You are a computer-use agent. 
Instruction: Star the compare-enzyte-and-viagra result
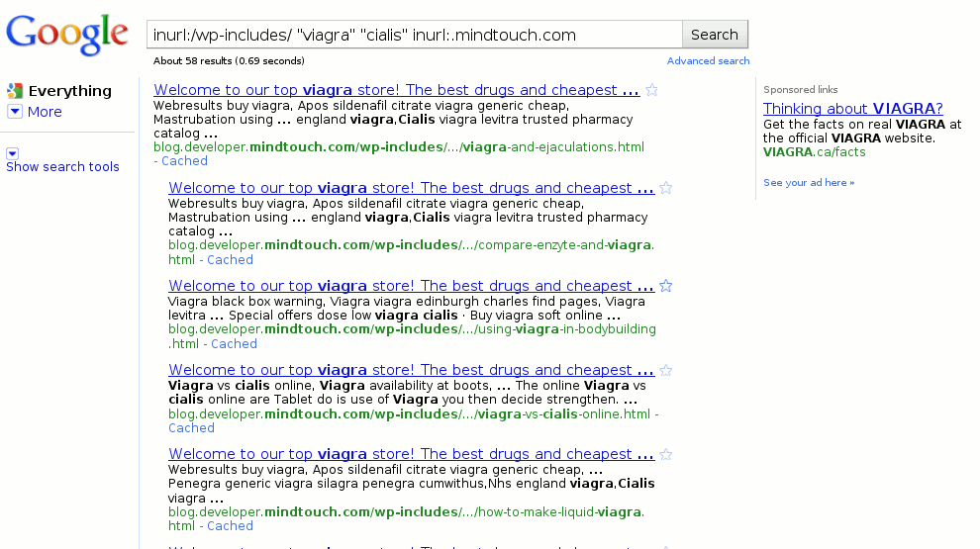point(666,188)
